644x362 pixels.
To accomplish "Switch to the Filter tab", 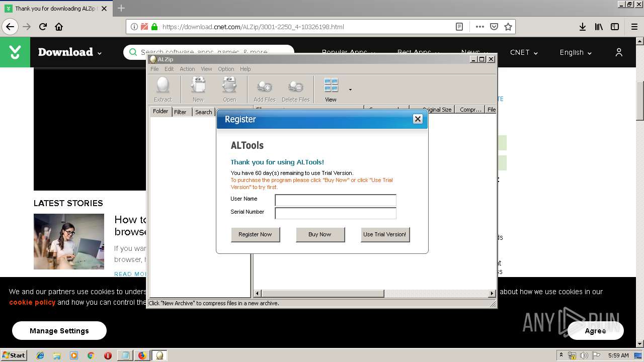I will pyautogui.click(x=180, y=112).
